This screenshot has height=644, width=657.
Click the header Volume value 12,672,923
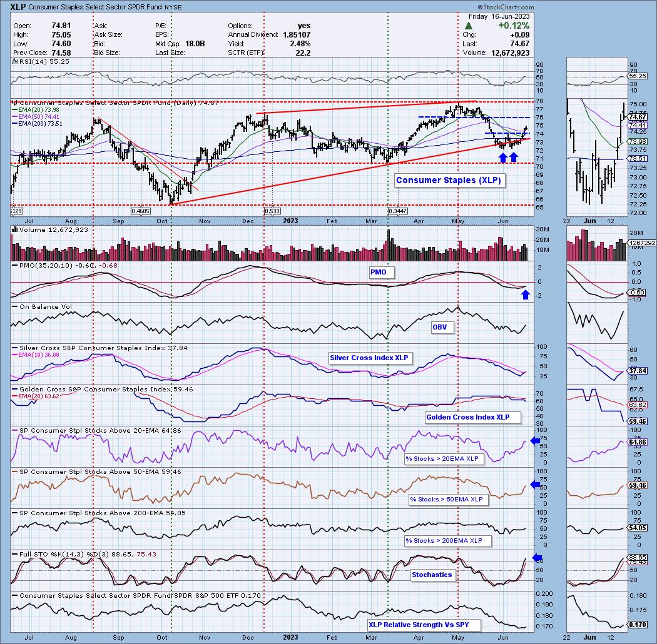(510, 53)
